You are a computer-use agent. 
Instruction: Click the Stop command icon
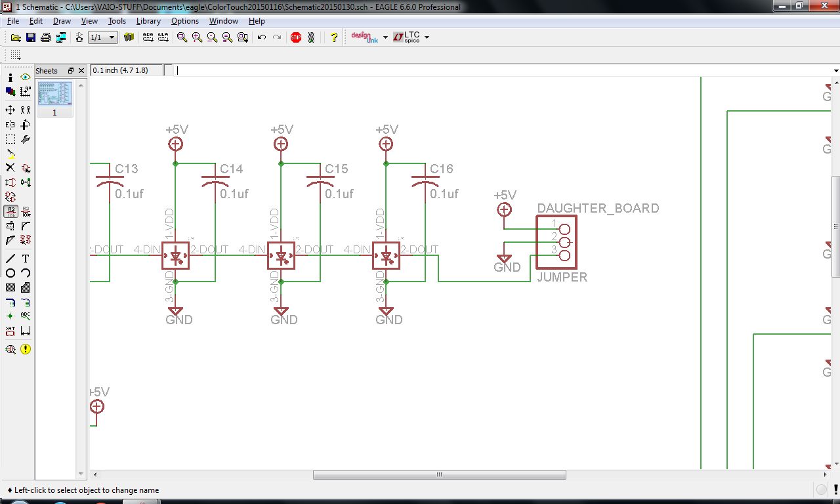pyautogui.click(x=296, y=37)
